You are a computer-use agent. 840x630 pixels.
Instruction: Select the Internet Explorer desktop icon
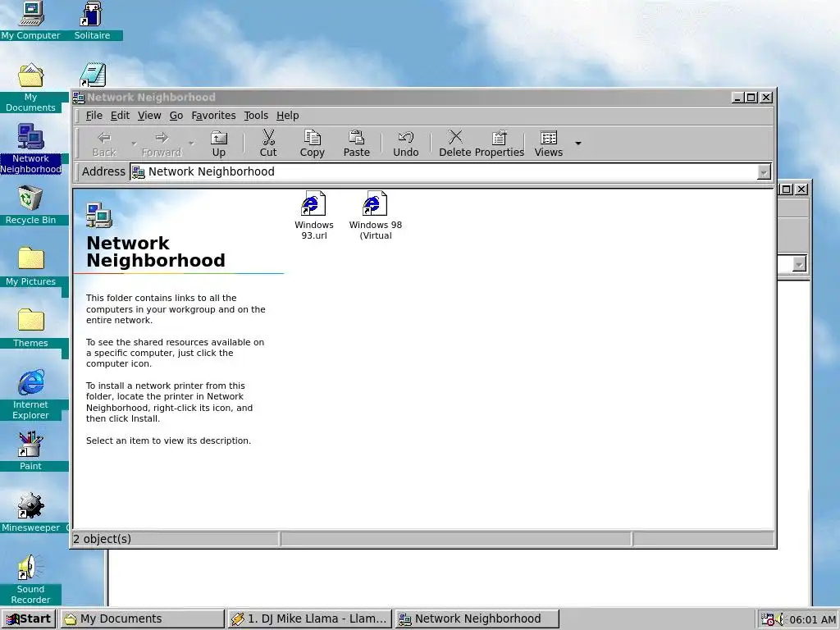(30, 395)
